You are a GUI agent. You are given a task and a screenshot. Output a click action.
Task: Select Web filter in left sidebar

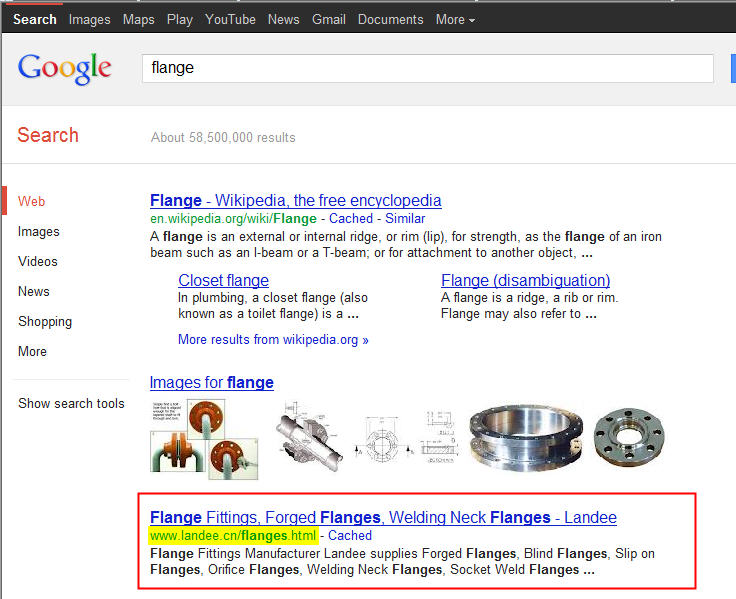point(31,201)
